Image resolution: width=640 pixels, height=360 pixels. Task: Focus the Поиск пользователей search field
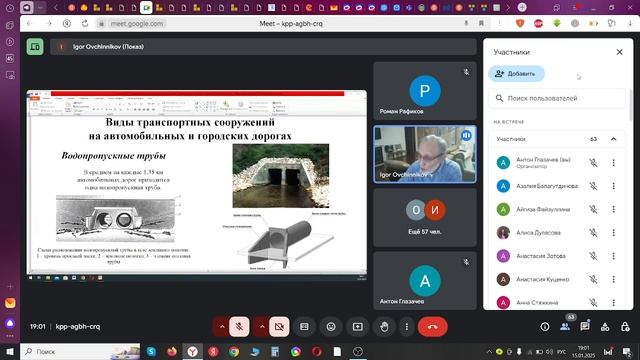tap(557, 98)
